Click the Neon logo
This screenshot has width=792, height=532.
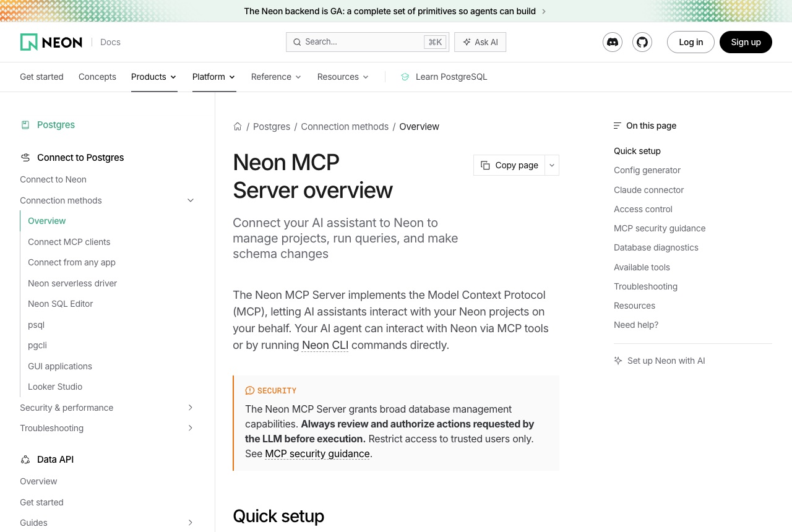[x=51, y=42]
